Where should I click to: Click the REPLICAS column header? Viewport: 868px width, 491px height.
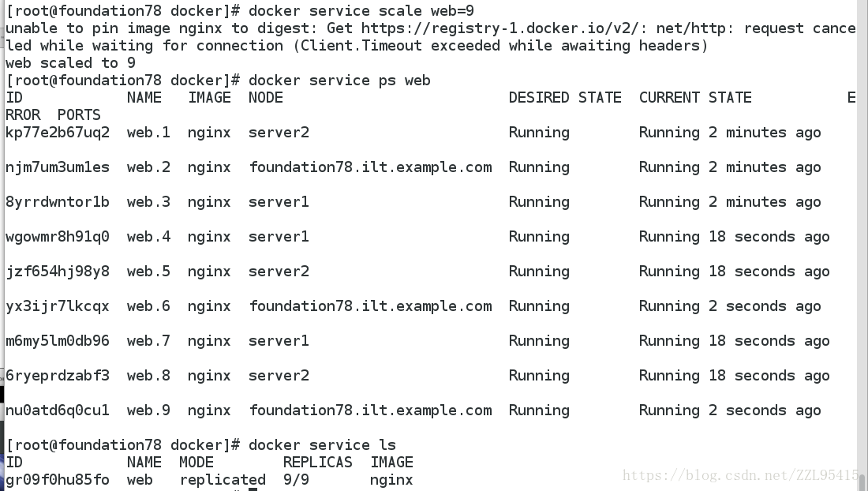point(318,463)
